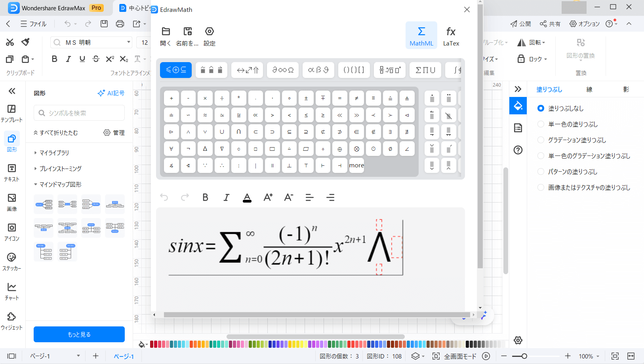Open the ロック lock dropdown
The image size is (644, 364).
click(x=532, y=59)
